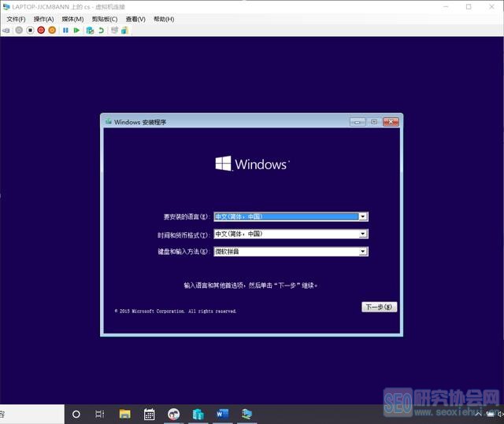Screen dimensions: 504x424
Task: Open File Explorer from the taskbar
Action: (x=124, y=414)
